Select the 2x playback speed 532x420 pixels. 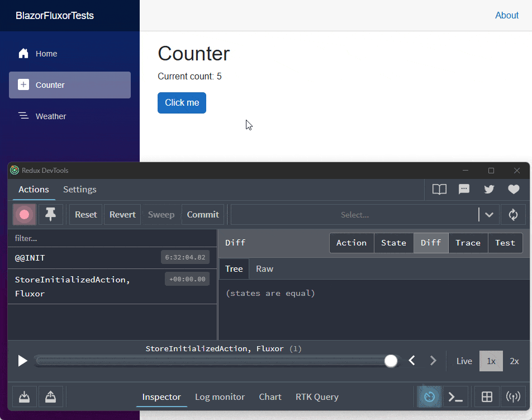514,361
